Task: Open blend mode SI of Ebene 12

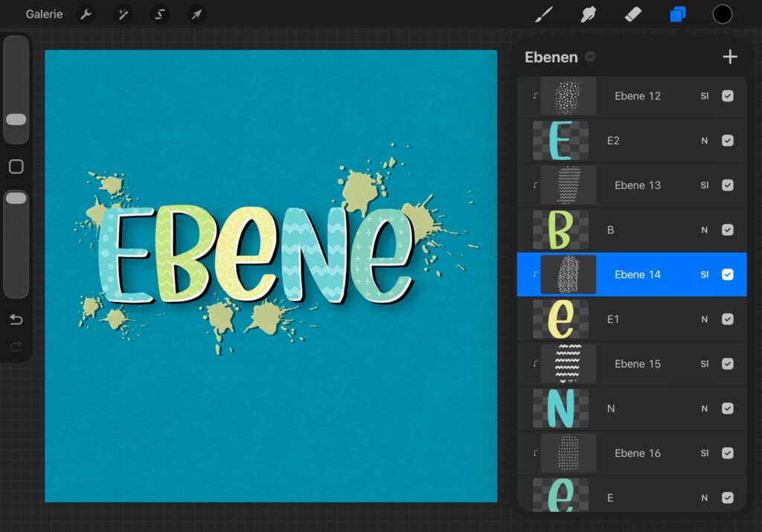Action: point(705,96)
